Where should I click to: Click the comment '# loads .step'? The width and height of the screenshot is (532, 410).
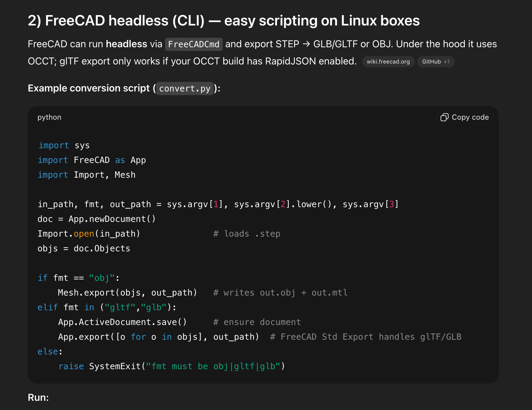pos(247,234)
